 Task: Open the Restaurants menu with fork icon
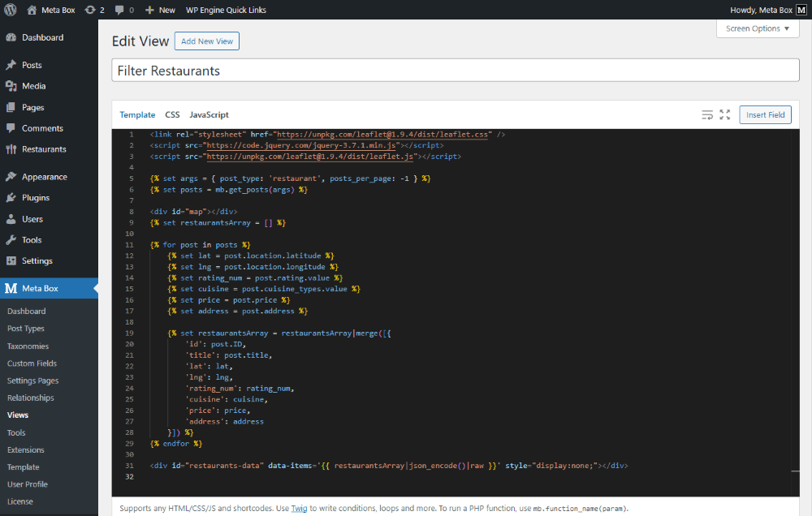(x=44, y=149)
